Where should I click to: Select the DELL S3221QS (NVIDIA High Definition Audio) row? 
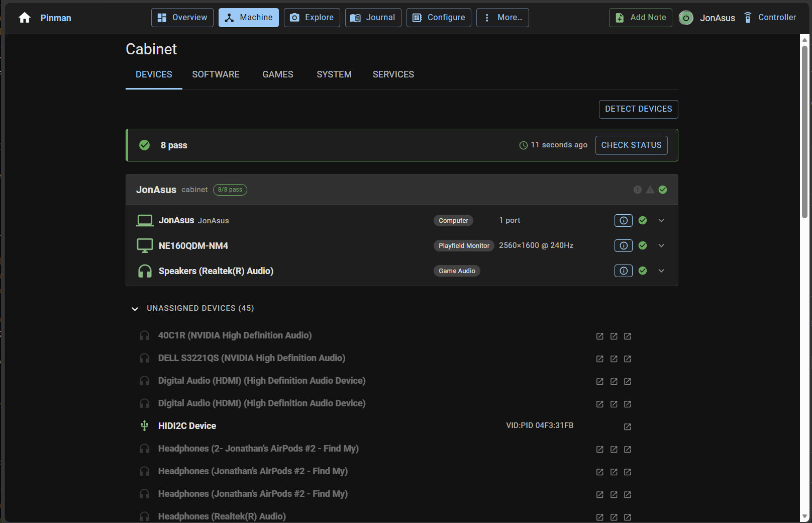pos(385,358)
